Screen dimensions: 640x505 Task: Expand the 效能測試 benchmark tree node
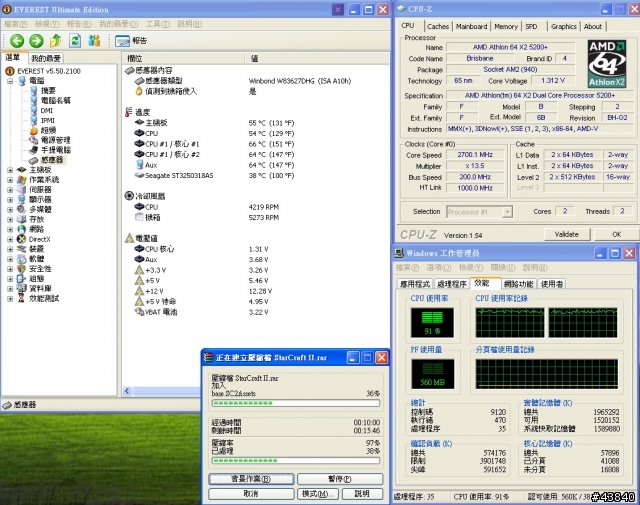tap(10, 298)
